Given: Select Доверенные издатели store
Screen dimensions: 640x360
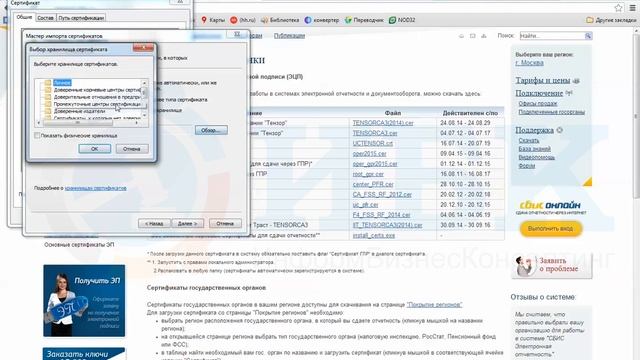Looking at the screenshot, I should click(79, 111).
